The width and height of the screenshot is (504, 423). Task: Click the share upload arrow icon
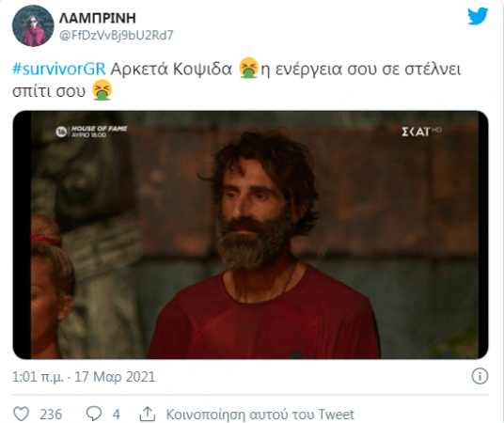pyautogui.click(x=148, y=414)
